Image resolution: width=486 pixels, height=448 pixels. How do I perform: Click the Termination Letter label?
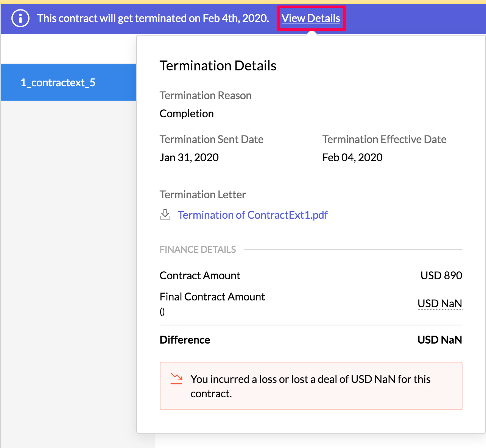click(203, 194)
